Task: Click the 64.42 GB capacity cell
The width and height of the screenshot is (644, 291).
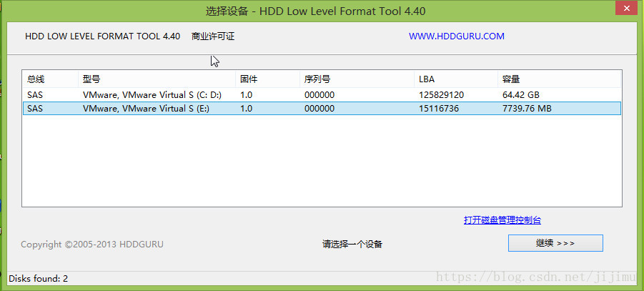Action: [521, 95]
